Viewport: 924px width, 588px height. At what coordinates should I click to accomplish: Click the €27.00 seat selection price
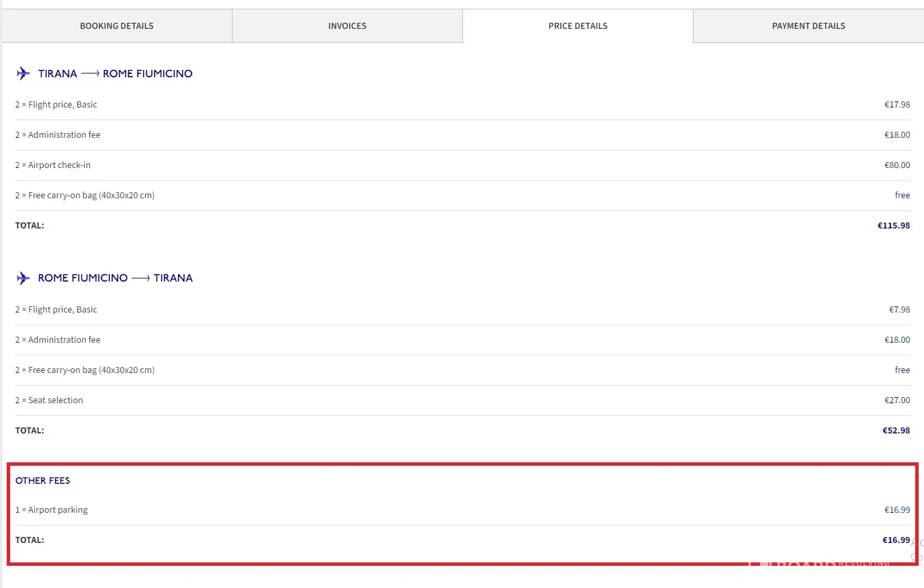[896, 401]
